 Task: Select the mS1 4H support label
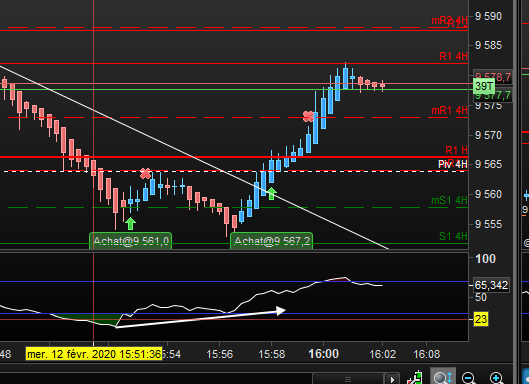coord(449,200)
